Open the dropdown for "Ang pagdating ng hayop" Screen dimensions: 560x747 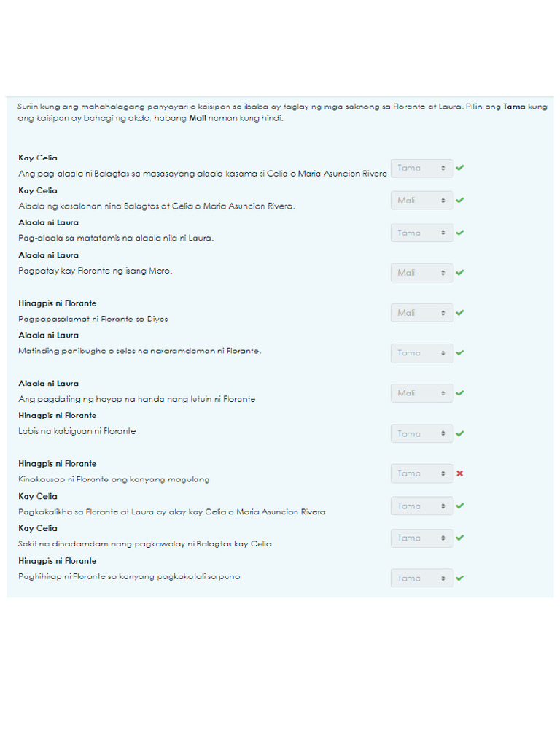(421, 393)
